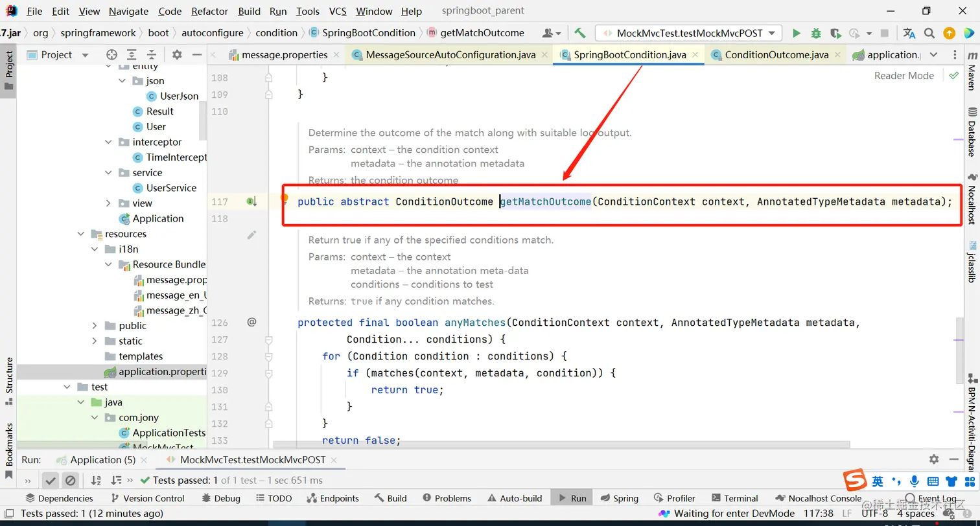The width and height of the screenshot is (980, 526).
Task: Click the search everywhere magnifier
Action: (929, 33)
